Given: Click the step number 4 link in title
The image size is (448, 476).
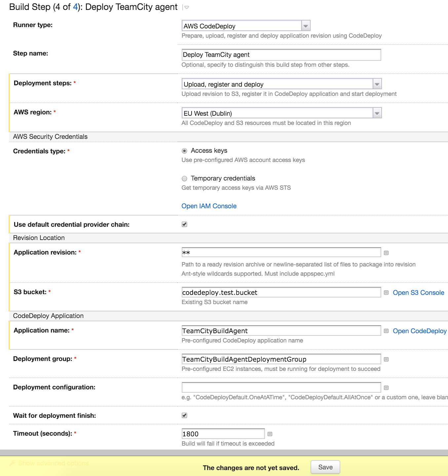Looking at the screenshot, I should pos(75,7).
